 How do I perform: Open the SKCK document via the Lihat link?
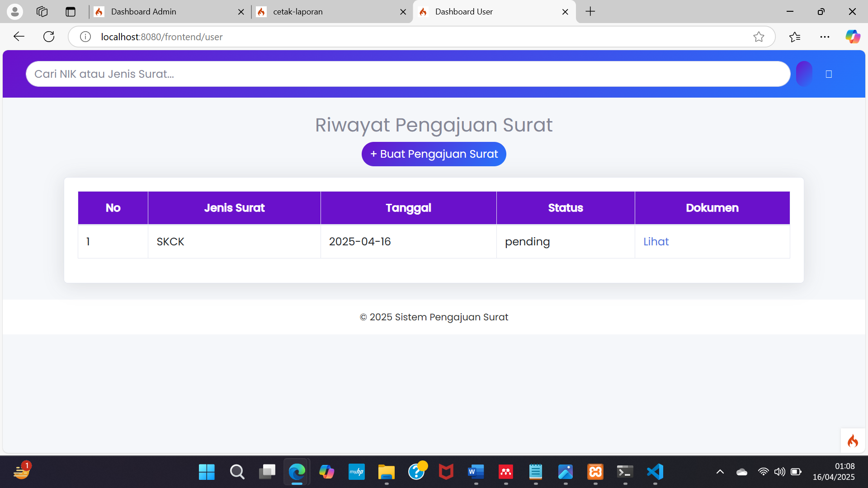656,242
